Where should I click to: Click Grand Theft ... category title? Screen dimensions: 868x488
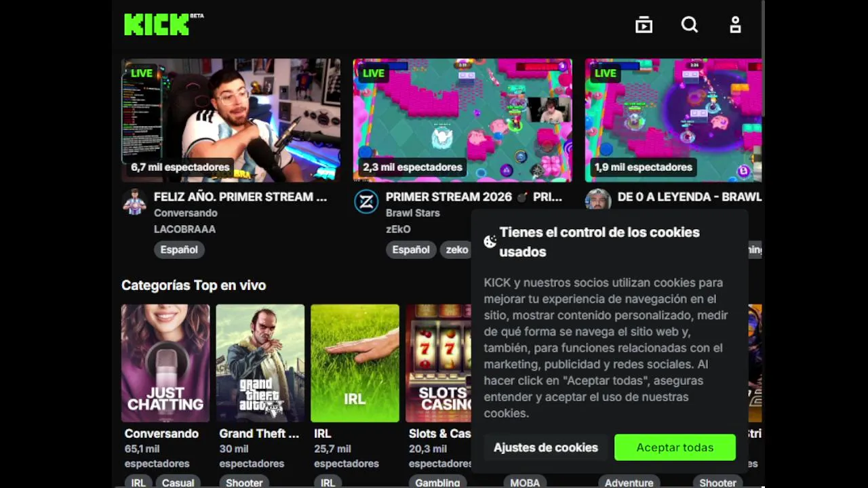(259, 434)
